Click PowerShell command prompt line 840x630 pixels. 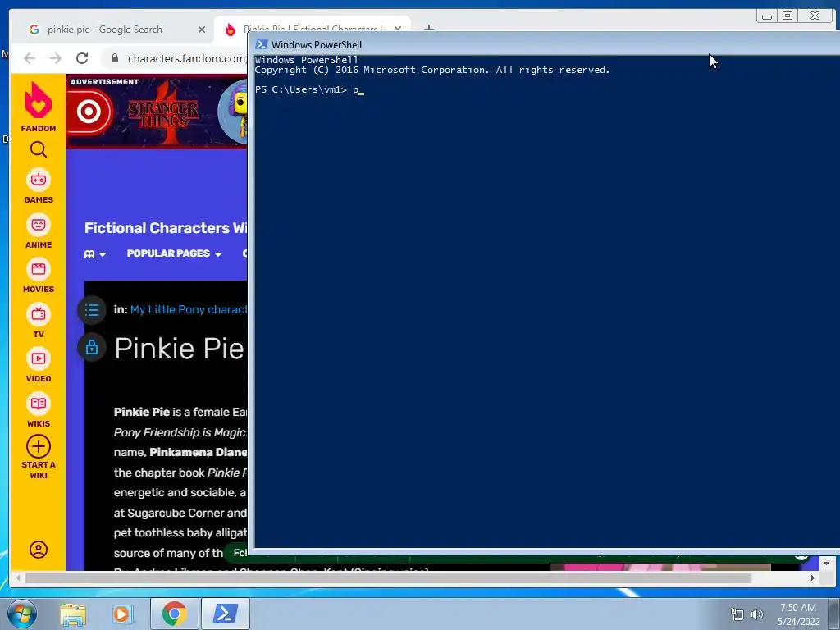[309, 90]
